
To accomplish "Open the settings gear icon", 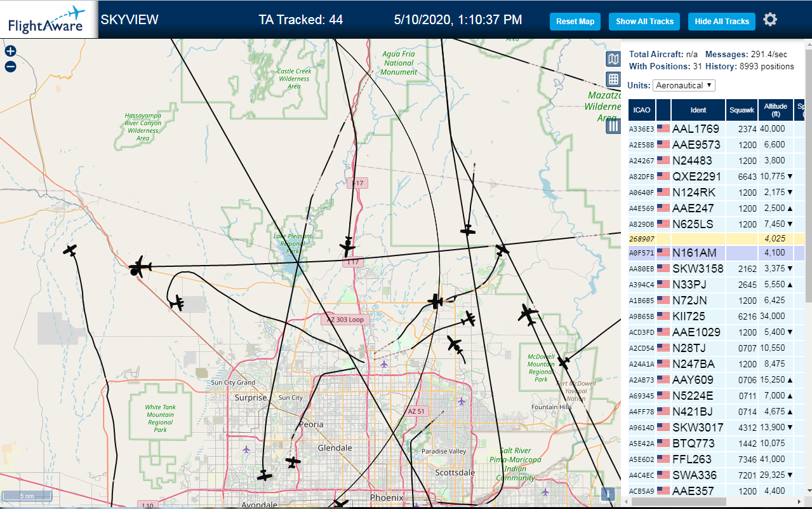I will coord(770,20).
